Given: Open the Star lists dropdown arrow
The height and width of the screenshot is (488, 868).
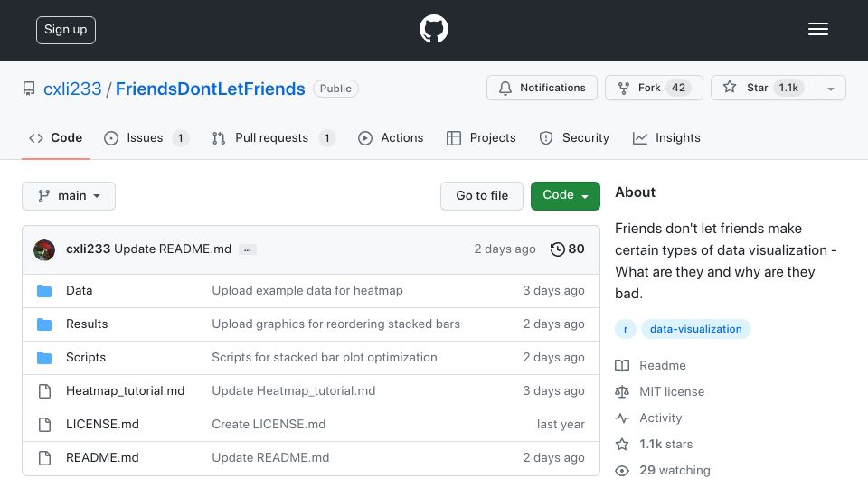Looking at the screenshot, I should point(830,88).
